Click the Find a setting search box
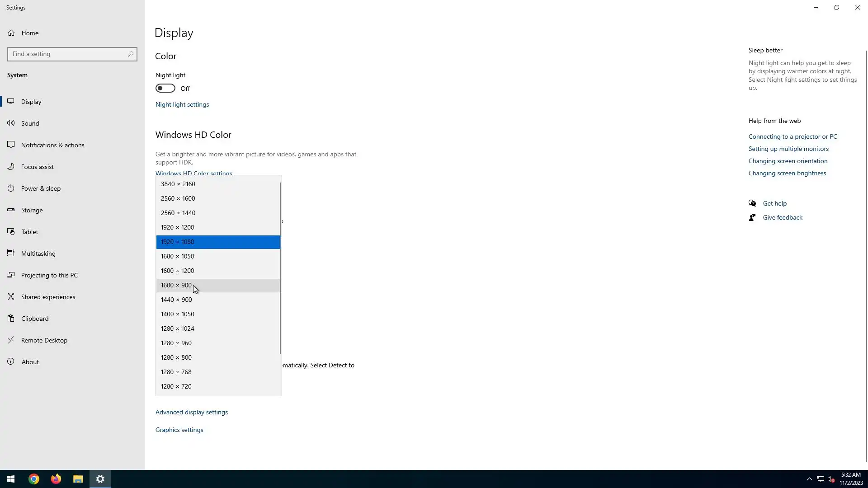The width and height of the screenshot is (868, 488). (68, 54)
